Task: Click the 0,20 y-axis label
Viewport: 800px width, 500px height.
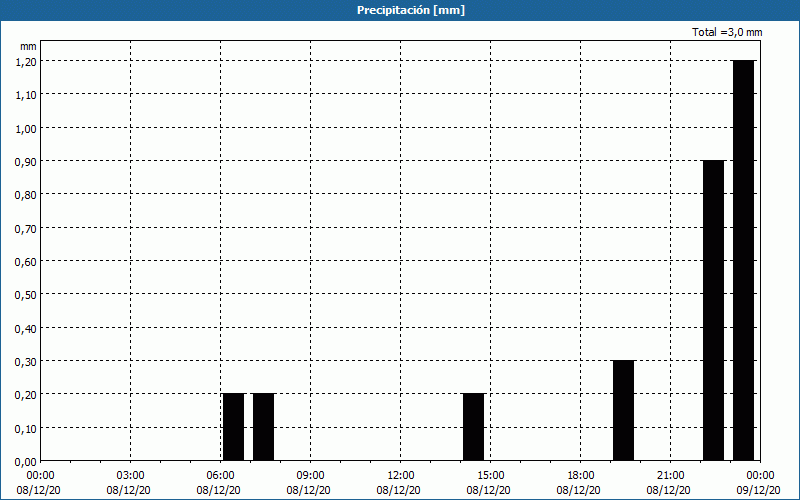Action: pos(26,395)
